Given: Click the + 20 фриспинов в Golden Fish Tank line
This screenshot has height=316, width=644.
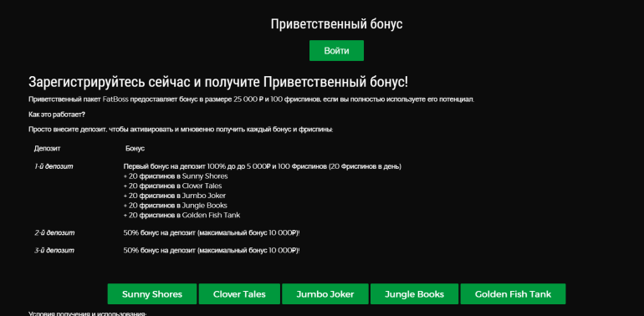Looking at the screenshot, I should coord(182,215).
